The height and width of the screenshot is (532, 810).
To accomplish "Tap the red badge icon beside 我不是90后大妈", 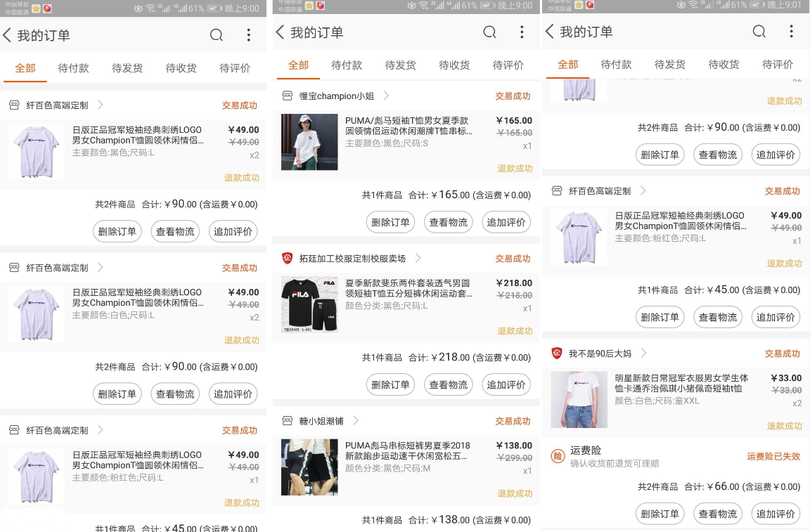I will [x=557, y=353].
